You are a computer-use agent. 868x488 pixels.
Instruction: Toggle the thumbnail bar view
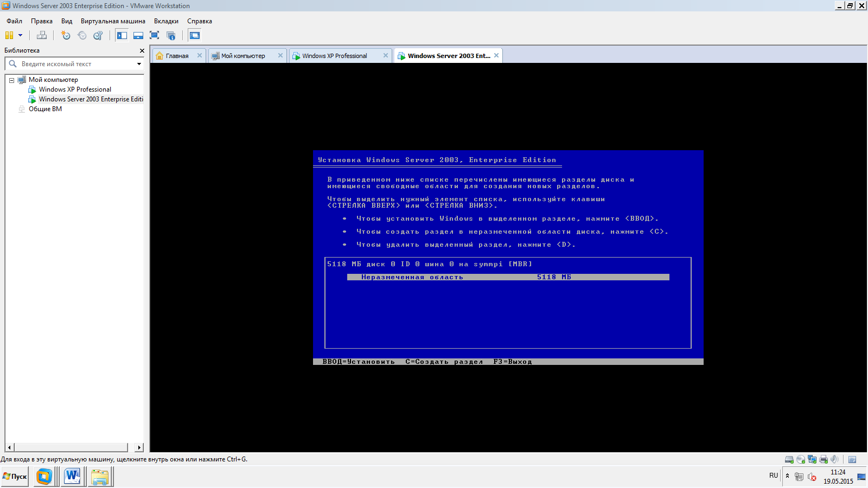(x=138, y=35)
